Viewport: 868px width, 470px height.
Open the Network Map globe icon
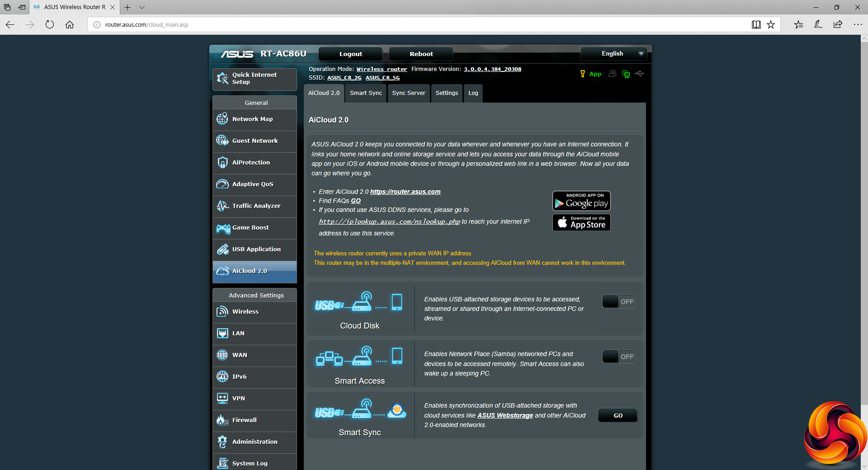(222, 119)
